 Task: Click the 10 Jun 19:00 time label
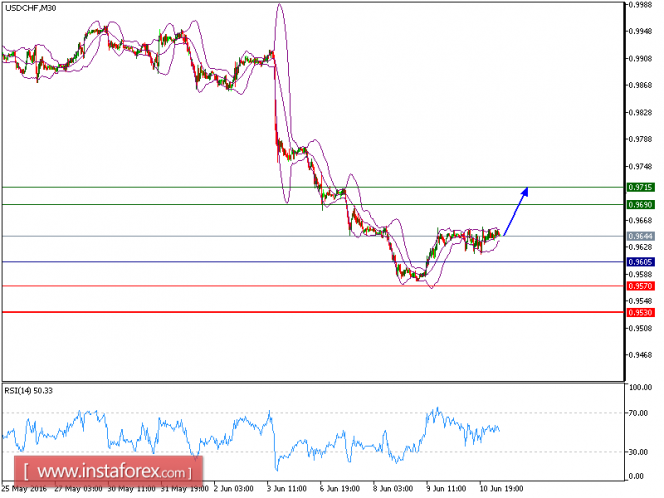click(x=501, y=489)
